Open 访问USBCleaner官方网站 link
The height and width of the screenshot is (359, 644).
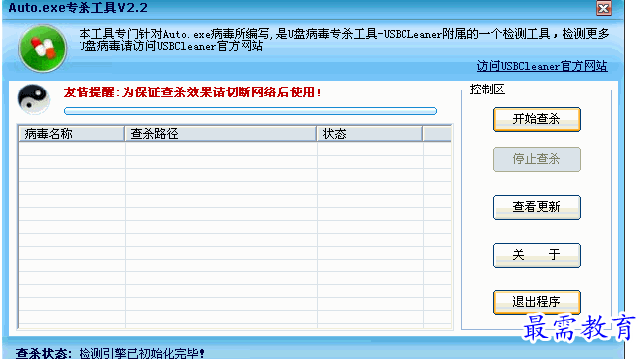point(542,66)
